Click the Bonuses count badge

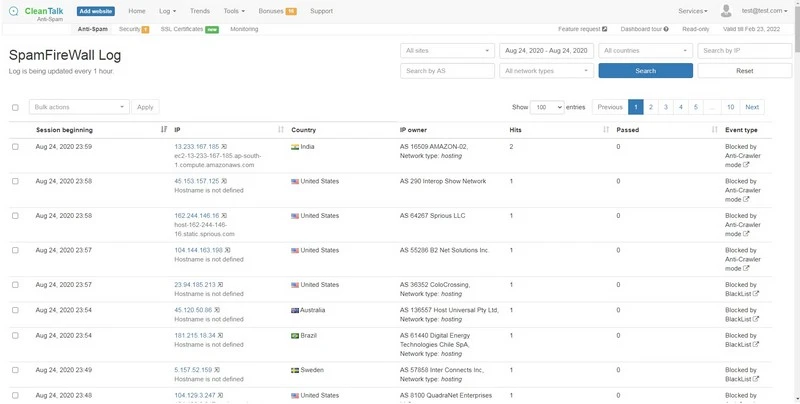[291, 11]
